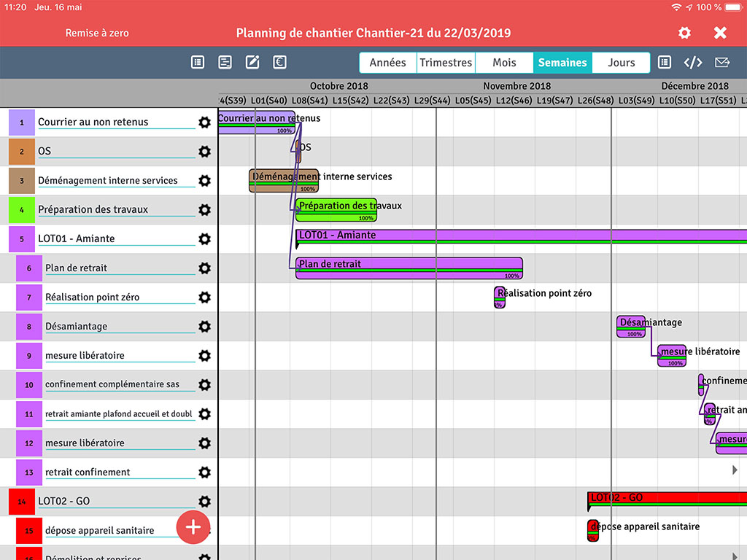Open gear for Réalisation point zéro
The height and width of the screenshot is (560, 747).
(x=205, y=297)
